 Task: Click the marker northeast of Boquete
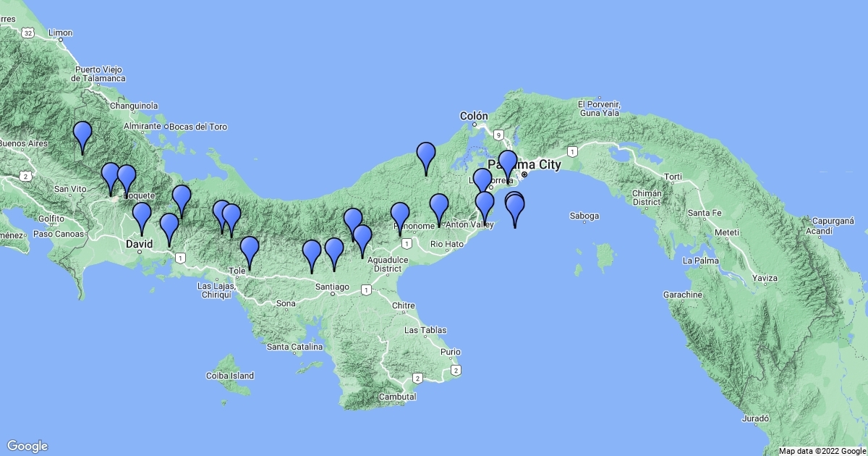(182, 201)
